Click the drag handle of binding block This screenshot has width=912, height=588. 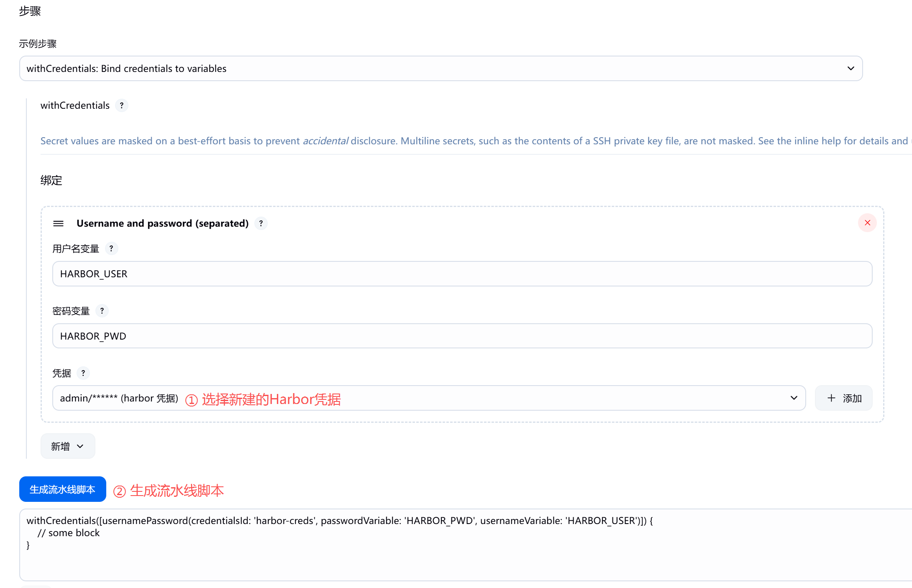pyautogui.click(x=59, y=223)
